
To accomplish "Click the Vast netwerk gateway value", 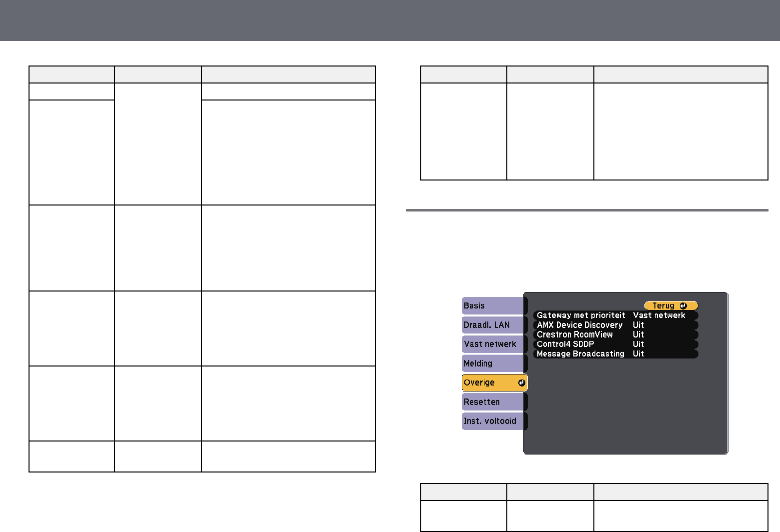I will point(659,315).
